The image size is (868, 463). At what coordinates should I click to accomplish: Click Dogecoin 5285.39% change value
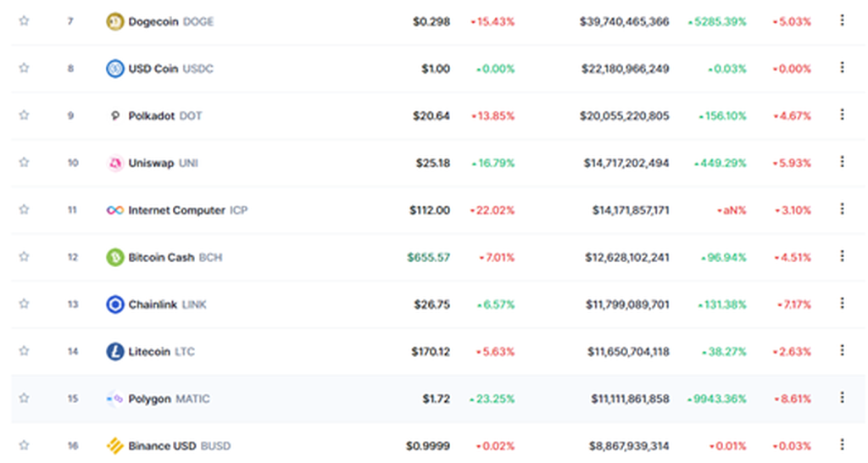[717, 21]
